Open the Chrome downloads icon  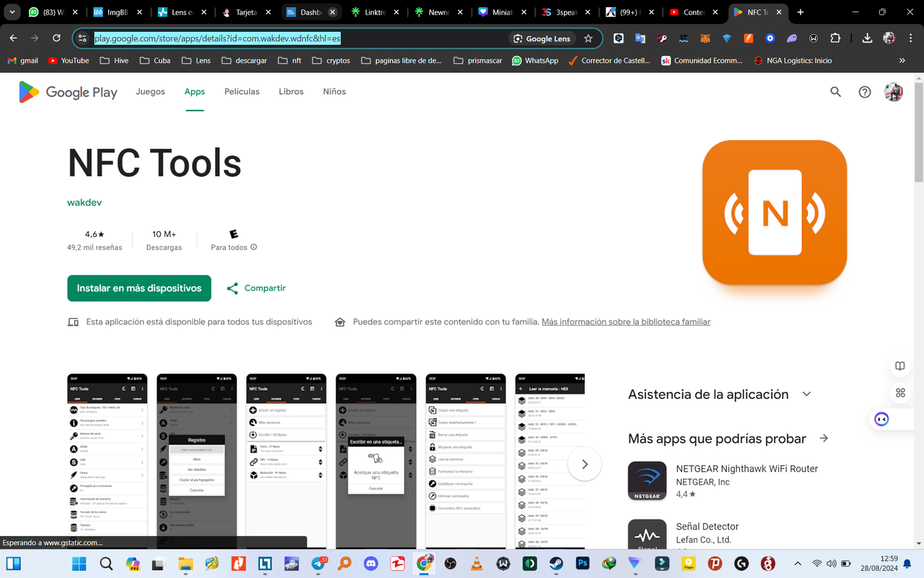pos(867,38)
